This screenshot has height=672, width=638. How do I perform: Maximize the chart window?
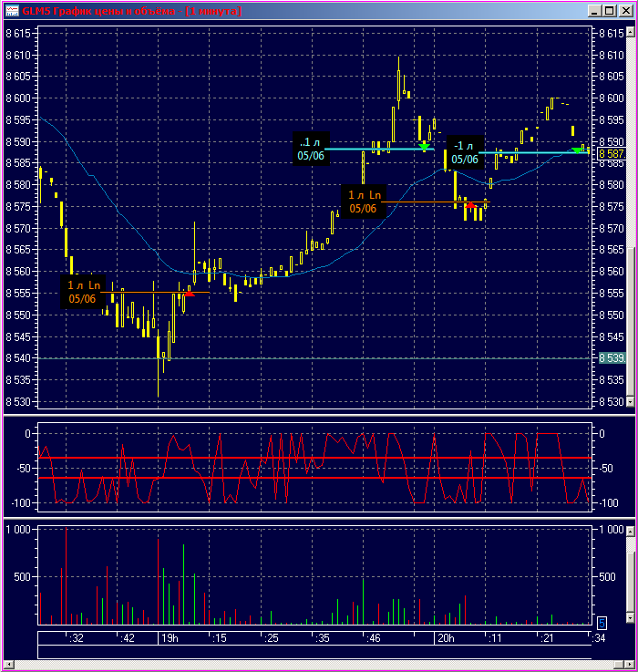[x=609, y=11]
